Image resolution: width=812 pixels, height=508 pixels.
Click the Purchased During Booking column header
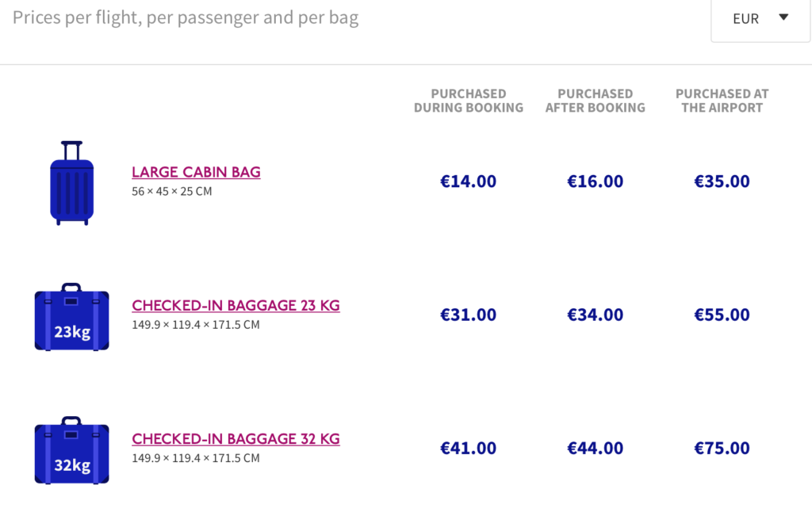[469, 101]
